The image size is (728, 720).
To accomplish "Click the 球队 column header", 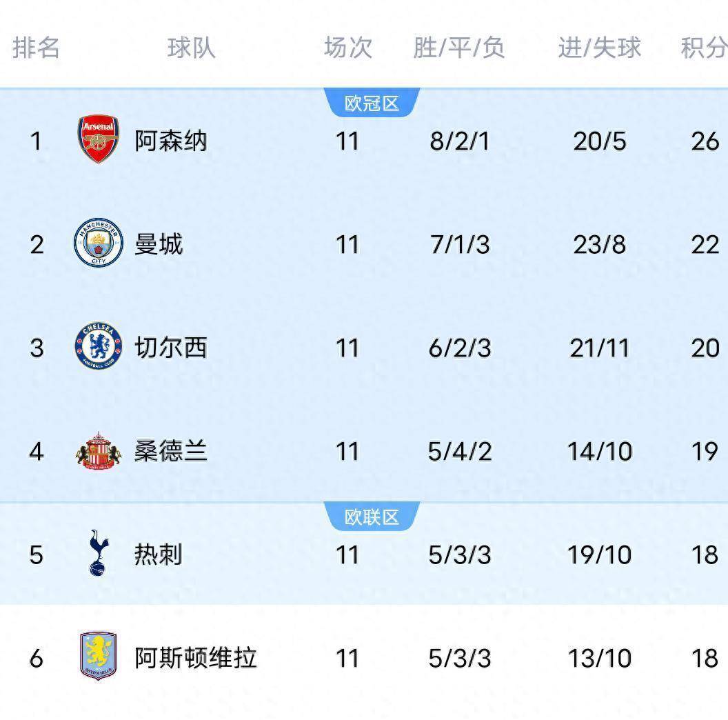I will click(191, 48).
